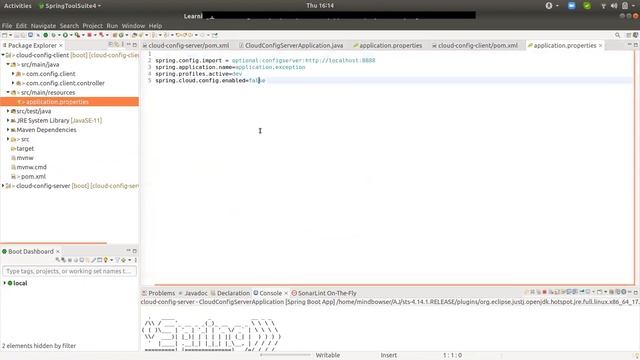Expand com.config.client.controller package

(13, 83)
